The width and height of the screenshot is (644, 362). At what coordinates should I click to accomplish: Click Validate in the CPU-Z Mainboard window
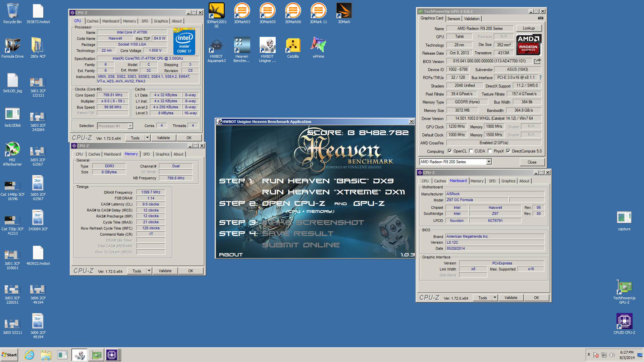tap(511, 298)
